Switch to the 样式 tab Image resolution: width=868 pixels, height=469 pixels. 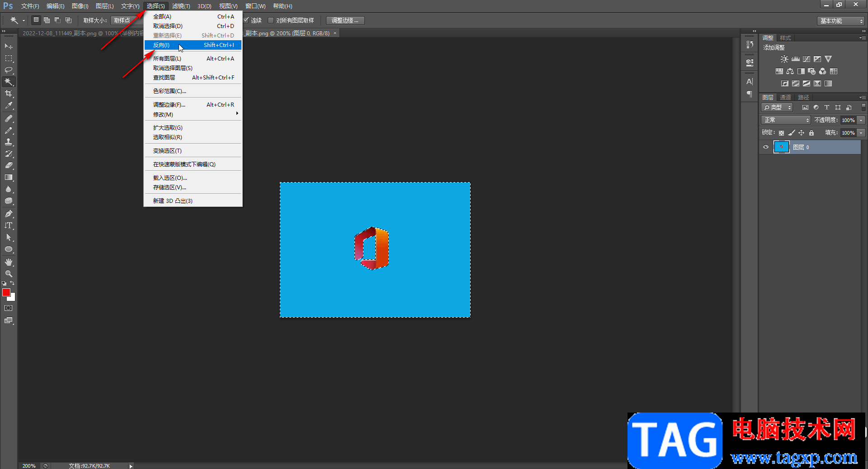786,38
